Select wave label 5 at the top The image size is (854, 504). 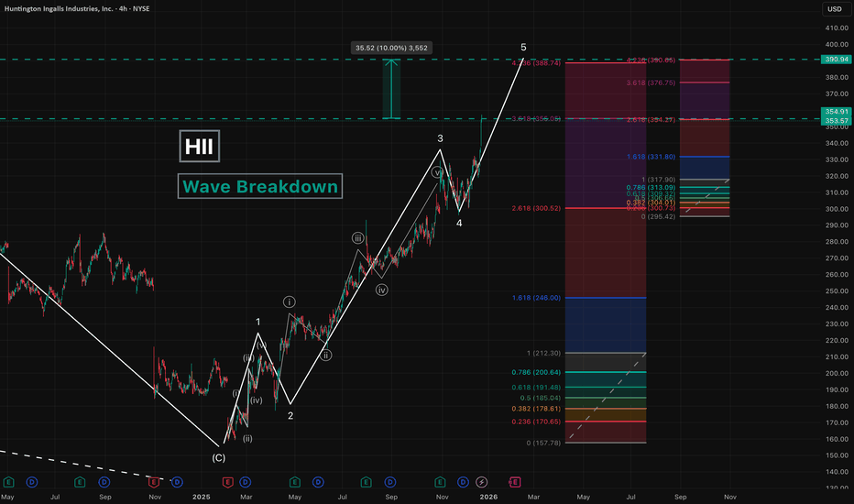[x=523, y=48]
